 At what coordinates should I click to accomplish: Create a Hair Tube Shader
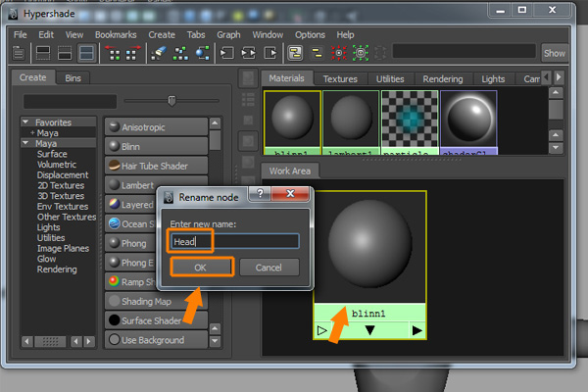[x=156, y=166]
